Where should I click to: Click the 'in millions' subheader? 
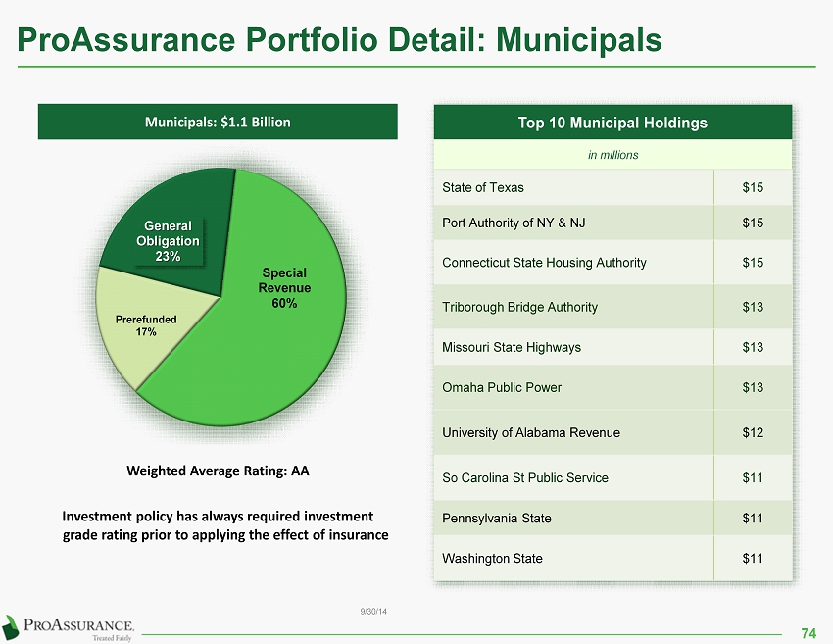tap(612, 155)
